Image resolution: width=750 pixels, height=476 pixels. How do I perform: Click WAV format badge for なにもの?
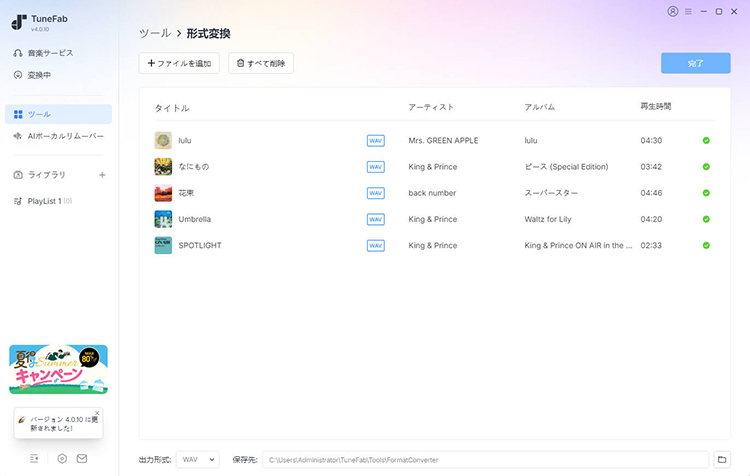tap(375, 167)
